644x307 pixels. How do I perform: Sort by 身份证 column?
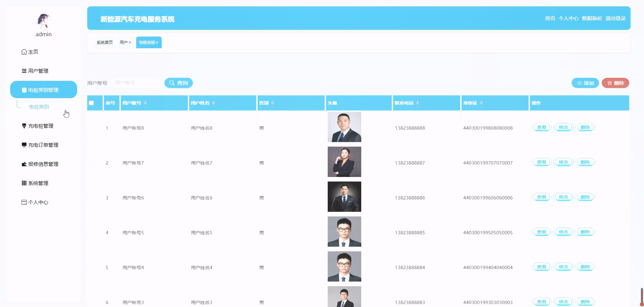pyautogui.click(x=481, y=103)
